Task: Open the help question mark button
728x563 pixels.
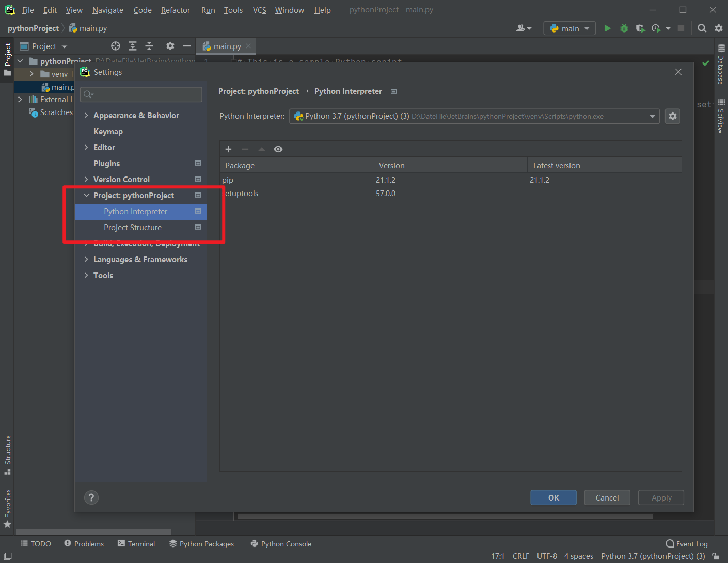Action: point(91,497)
